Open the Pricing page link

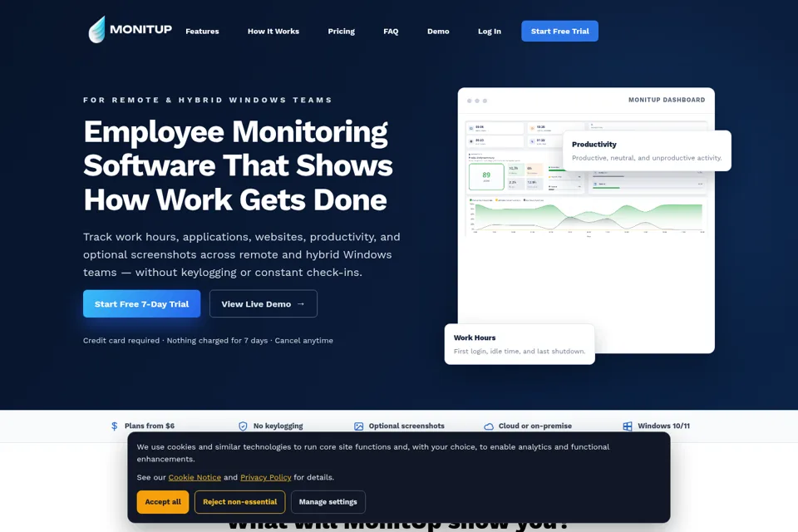[x=341, y=31]
